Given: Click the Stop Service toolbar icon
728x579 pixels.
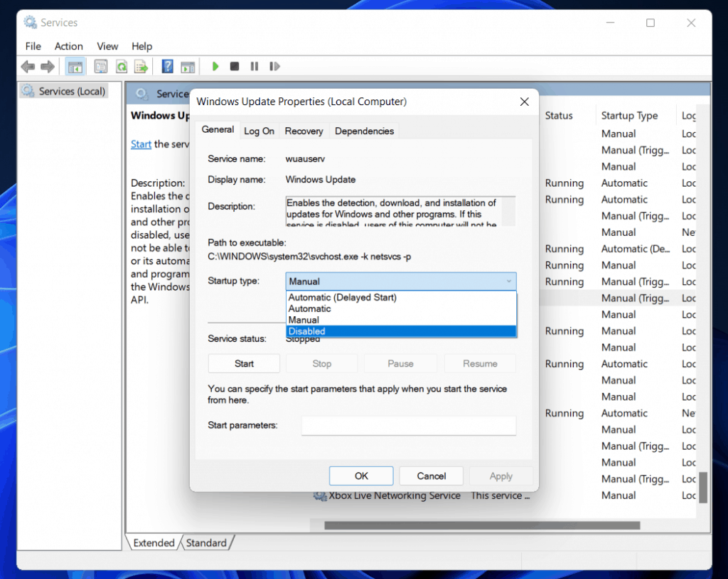Looking at the screenshot, I should 235,66.
